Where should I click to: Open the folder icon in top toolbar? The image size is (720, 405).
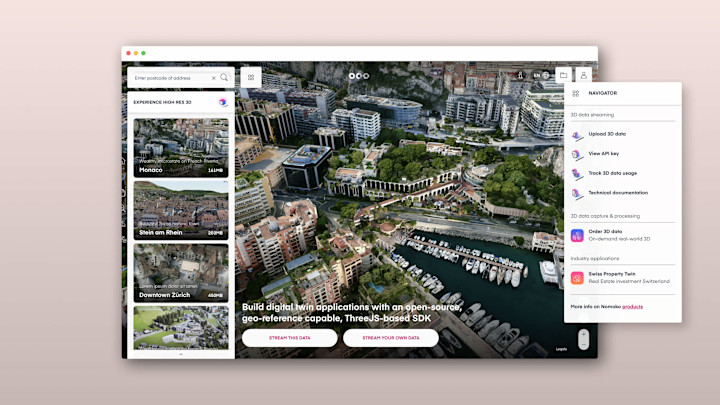click(563, 75)
